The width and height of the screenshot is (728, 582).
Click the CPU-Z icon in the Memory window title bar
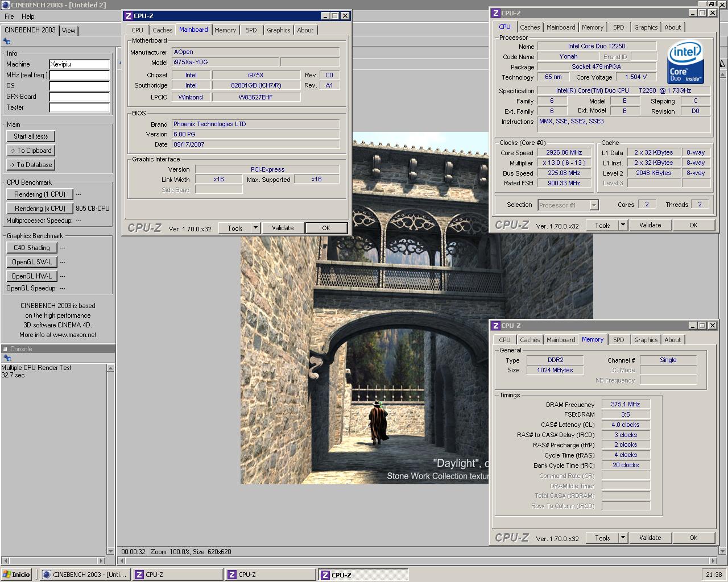pos(496,326)
